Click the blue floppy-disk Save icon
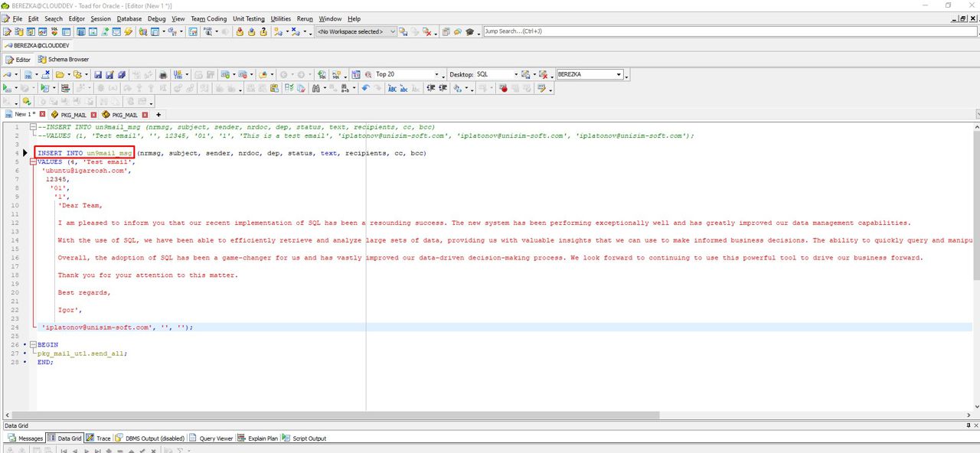This screenshot has height=453, width=980. 98,74
